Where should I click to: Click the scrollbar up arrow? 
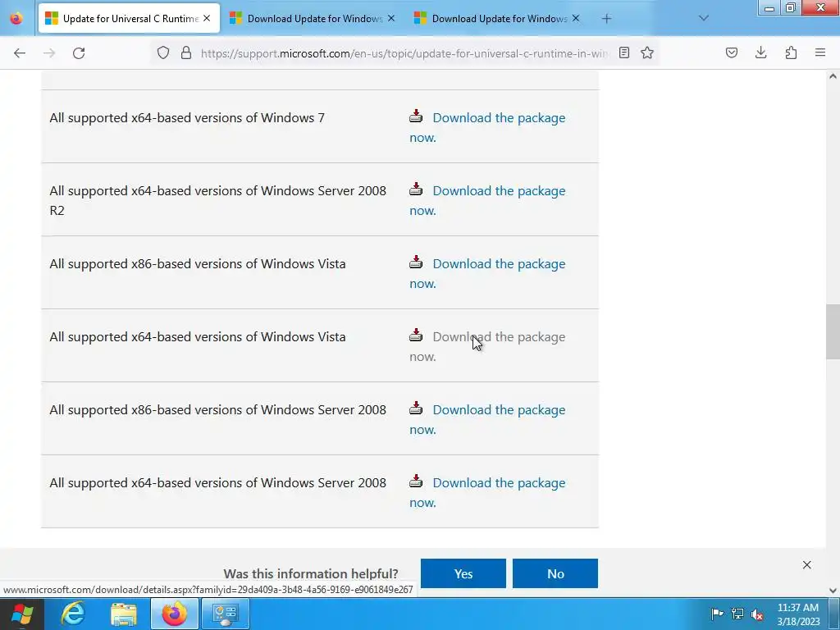833,76
